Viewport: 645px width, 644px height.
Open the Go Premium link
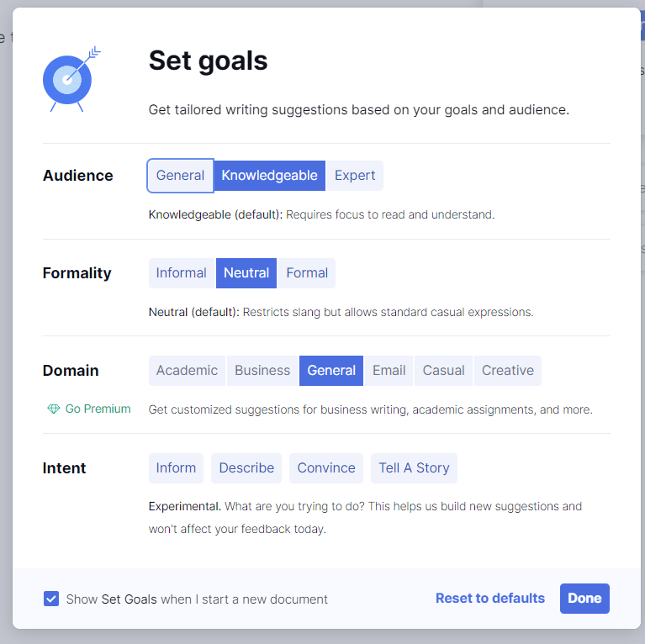[x=98, y=409]
